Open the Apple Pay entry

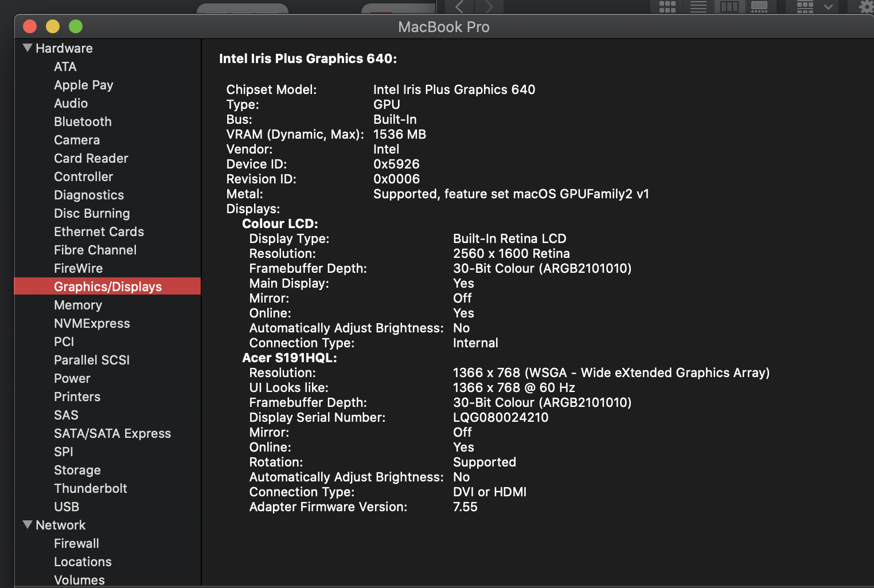(x=84, y=85)
